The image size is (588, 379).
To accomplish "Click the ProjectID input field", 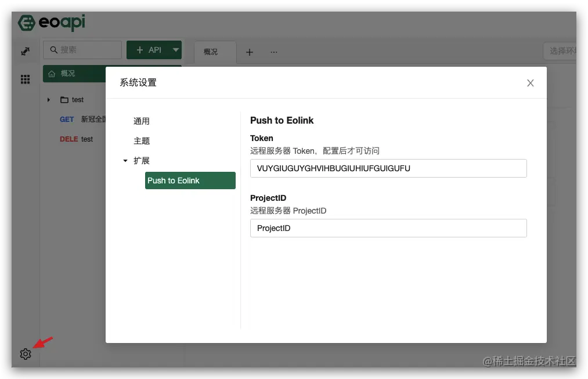I will (x=388, y=228).
